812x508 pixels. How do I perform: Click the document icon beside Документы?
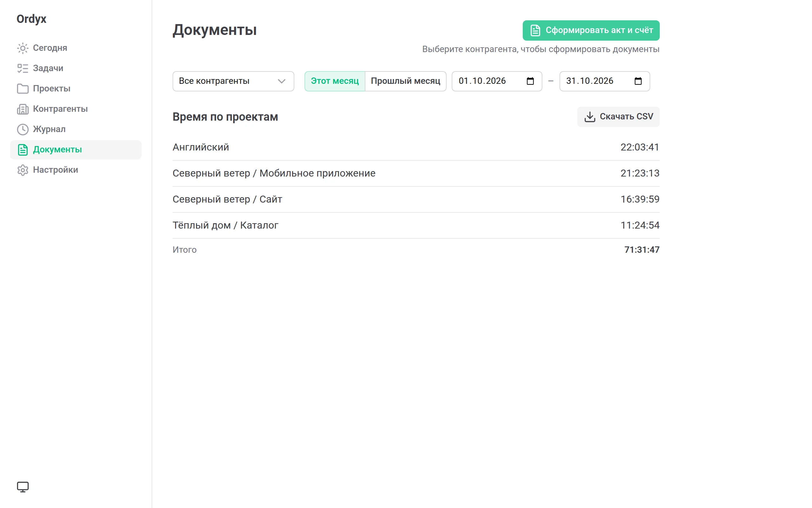[23, 150]
